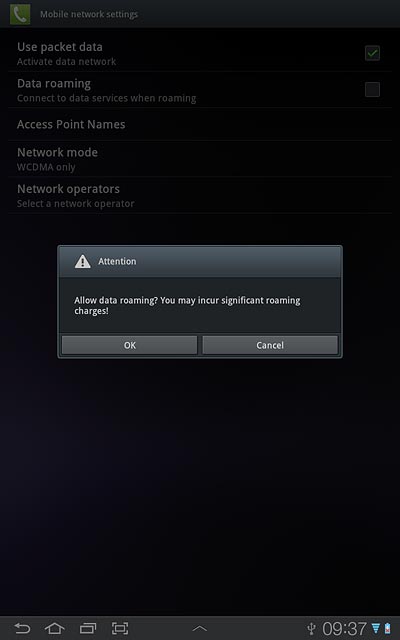The height and width of the screenshot is (640, 400).
Task: Tap the Mobile network settings title
Action: click(x=89, y=14)
